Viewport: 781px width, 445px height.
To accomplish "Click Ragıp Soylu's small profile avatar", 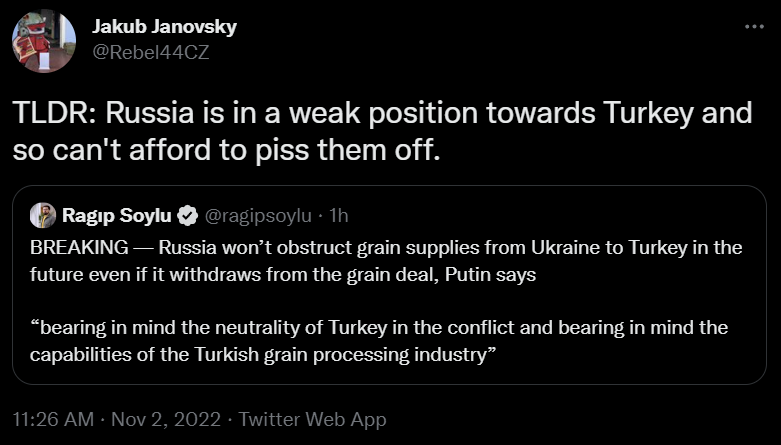I will pos(43,215).
